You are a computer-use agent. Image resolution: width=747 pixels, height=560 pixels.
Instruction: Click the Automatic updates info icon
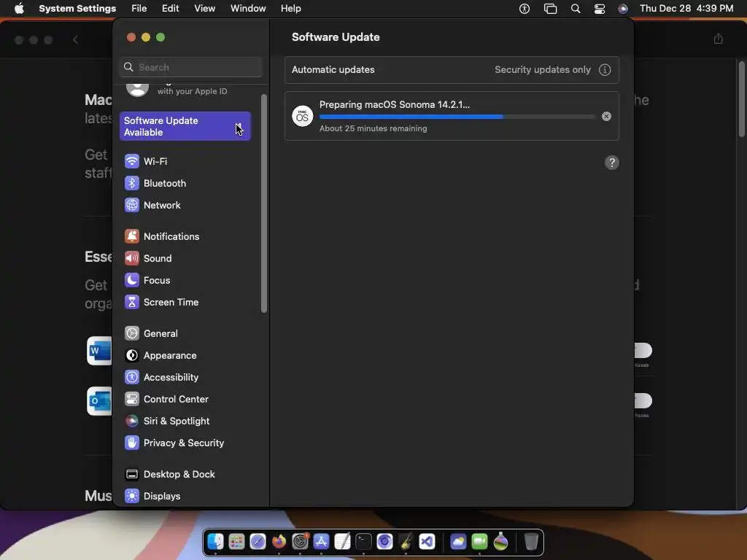point(605,70)
